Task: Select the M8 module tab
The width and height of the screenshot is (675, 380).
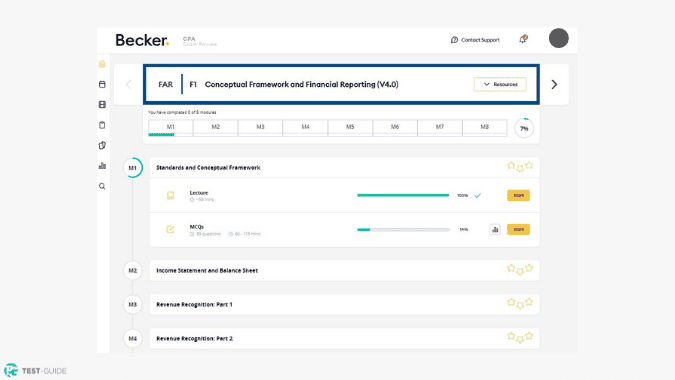Action: tap(485, 127)
